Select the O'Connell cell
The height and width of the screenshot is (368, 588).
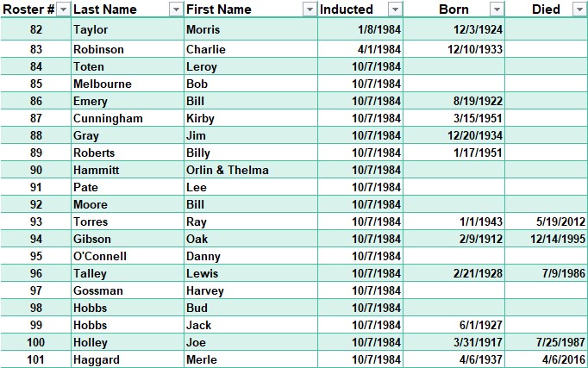point(128,256)
